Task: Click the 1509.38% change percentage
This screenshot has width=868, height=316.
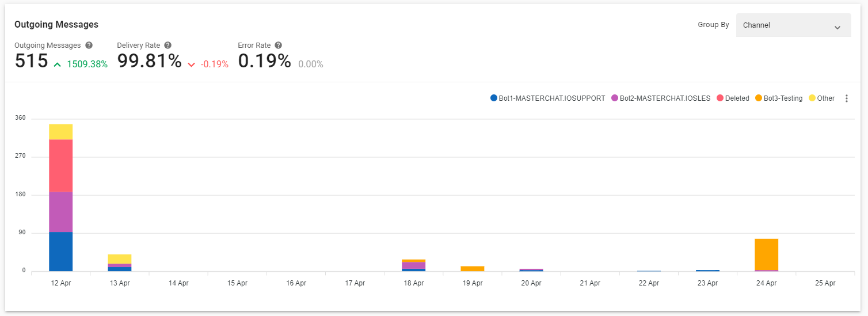Action: coord(87,64)
